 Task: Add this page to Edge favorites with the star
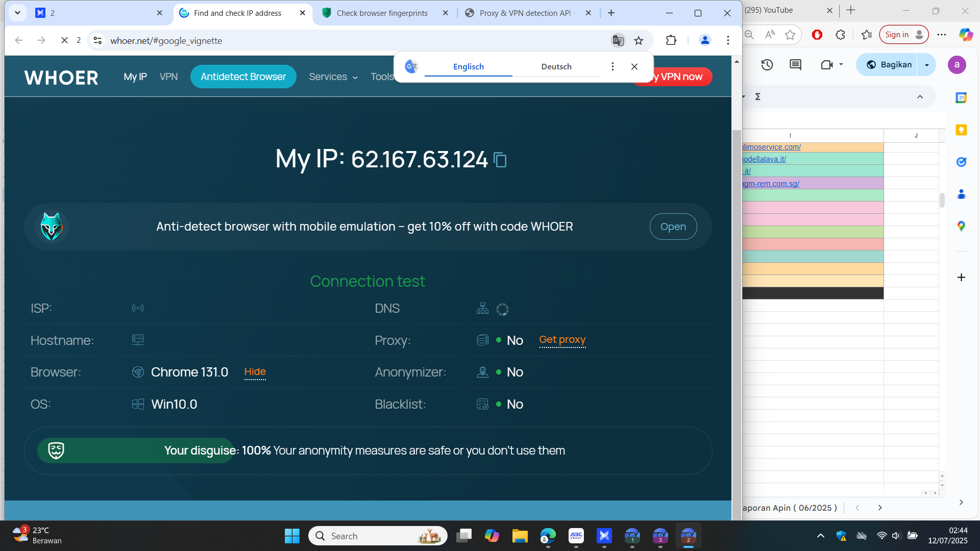tap(790, 35)
